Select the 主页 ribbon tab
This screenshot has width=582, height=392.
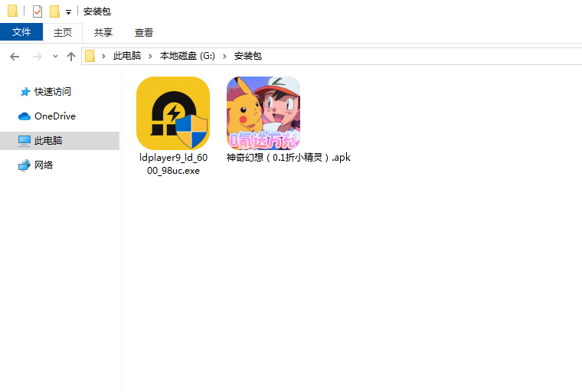[x=63, y=32]
